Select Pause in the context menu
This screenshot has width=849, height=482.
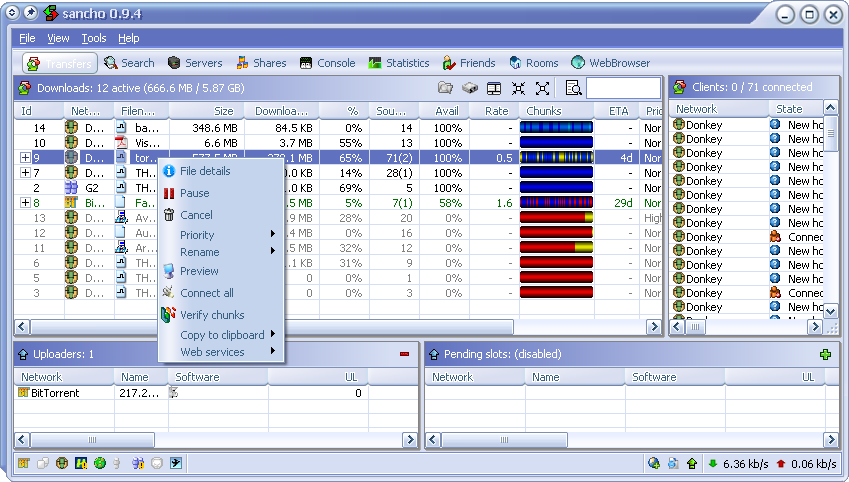coord(194,193)
